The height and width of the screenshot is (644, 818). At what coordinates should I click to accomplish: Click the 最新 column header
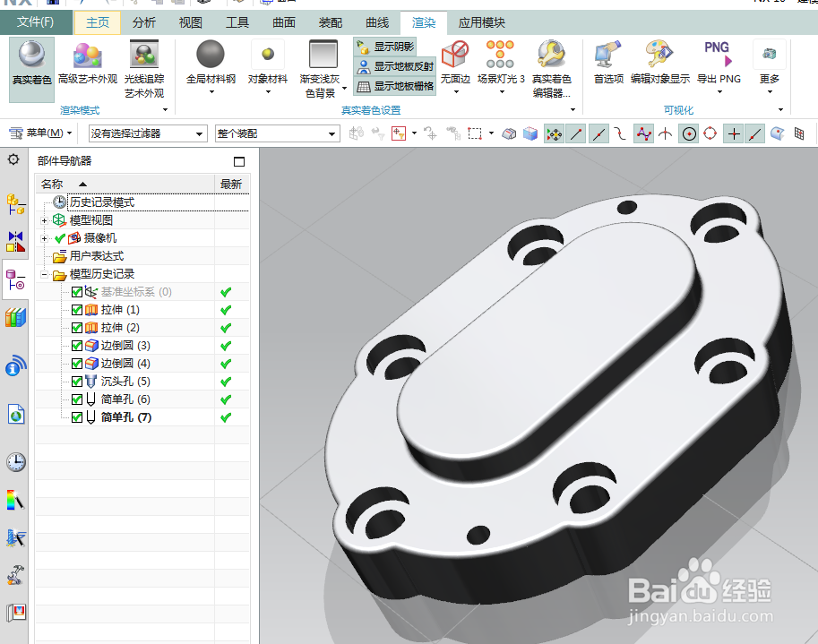coord(232,185)
